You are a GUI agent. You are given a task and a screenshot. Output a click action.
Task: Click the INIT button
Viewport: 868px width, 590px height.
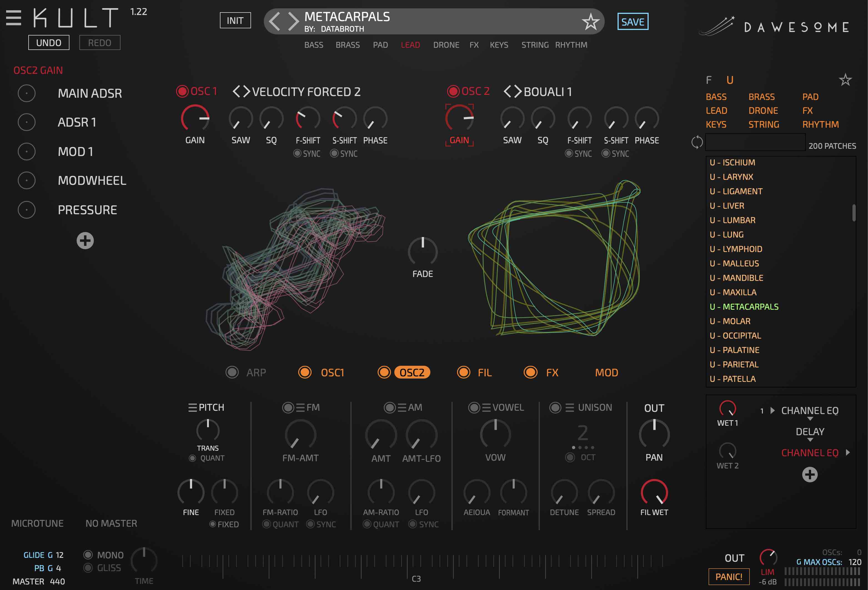point(235,21)
